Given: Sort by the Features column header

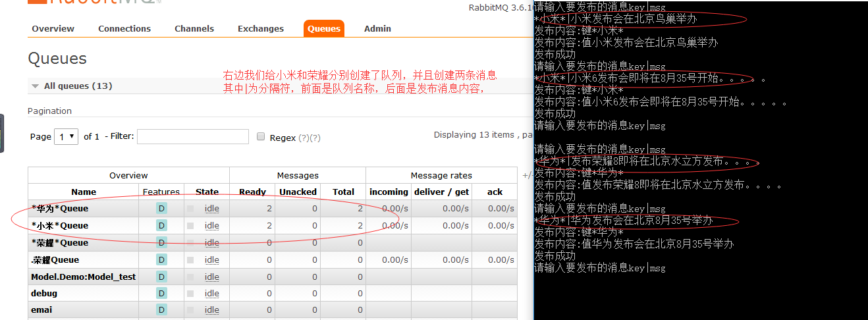Looking at the screenshot, I should (161, 192).
